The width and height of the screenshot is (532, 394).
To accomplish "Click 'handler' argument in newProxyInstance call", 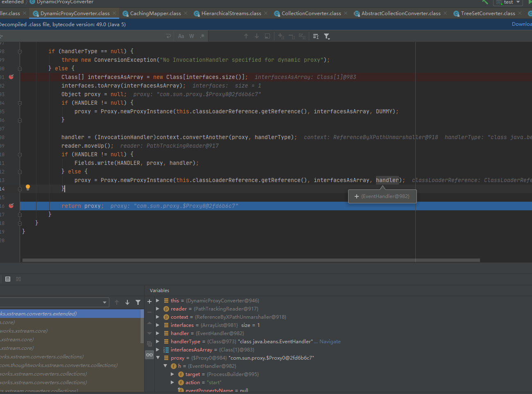I will click(387, 180).
